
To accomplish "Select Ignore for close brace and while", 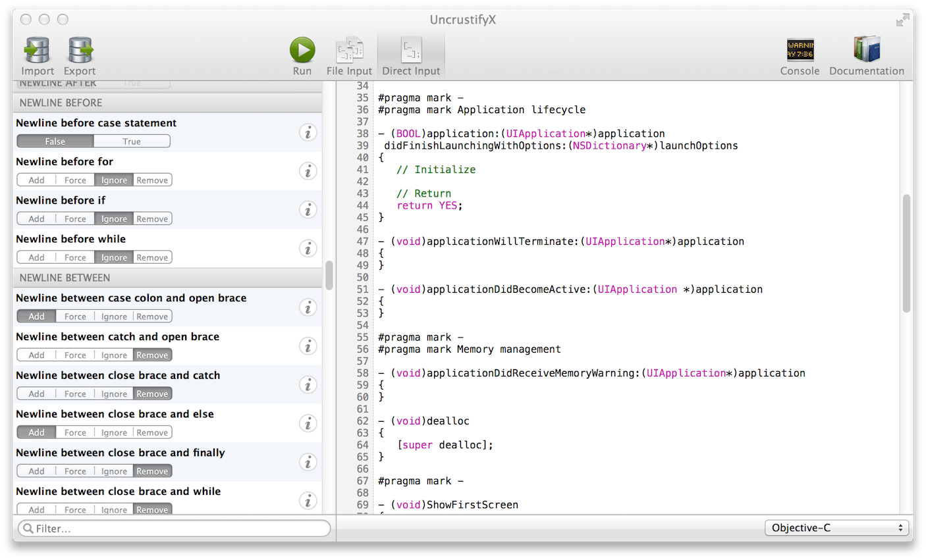I will tap(114, 510).
